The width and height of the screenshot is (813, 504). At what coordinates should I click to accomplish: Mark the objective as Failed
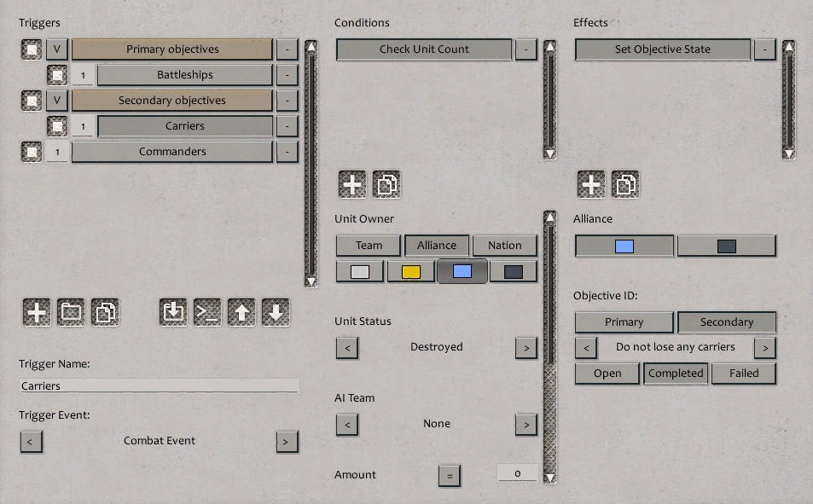click(x=743, y=374)
